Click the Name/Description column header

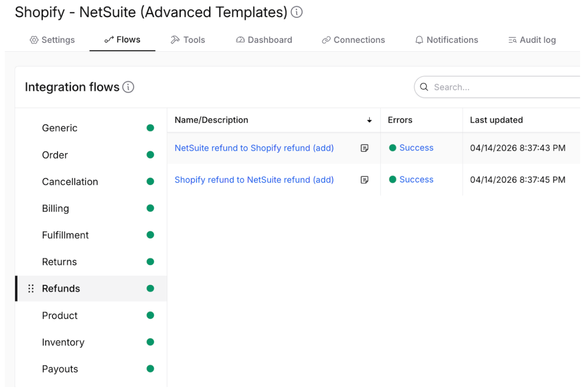(211, 120)
